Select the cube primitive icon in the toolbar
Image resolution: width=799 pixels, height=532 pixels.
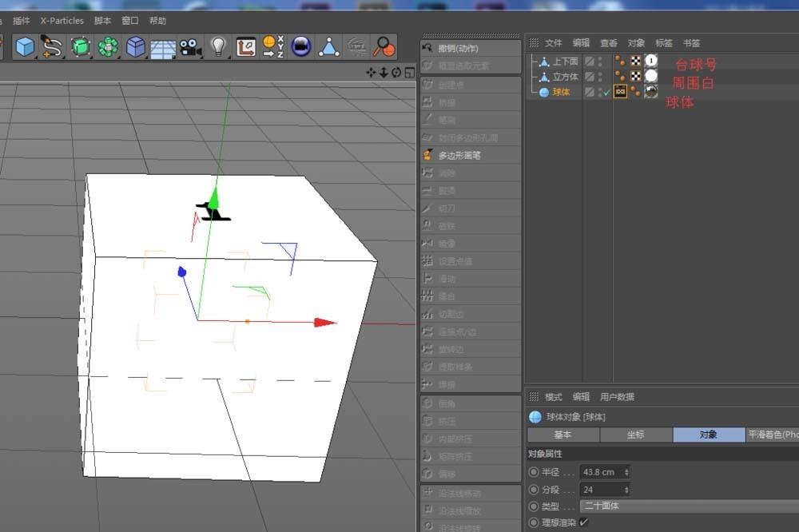(25, 48)
